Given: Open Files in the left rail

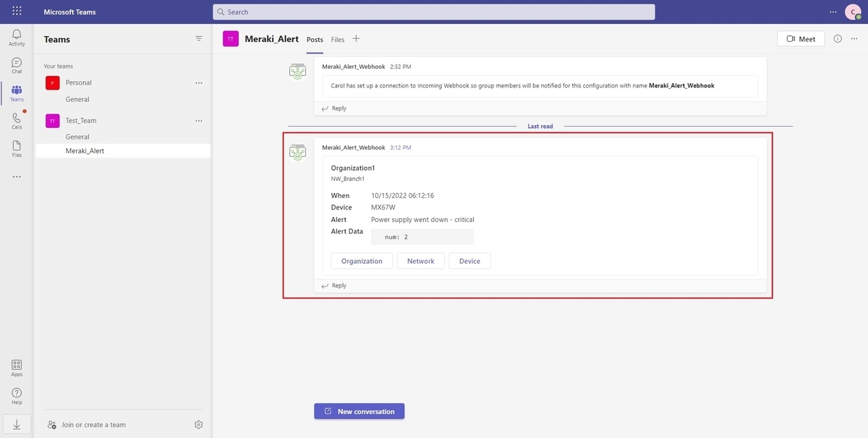Looking at the screenshot, I should click(17, 149).
